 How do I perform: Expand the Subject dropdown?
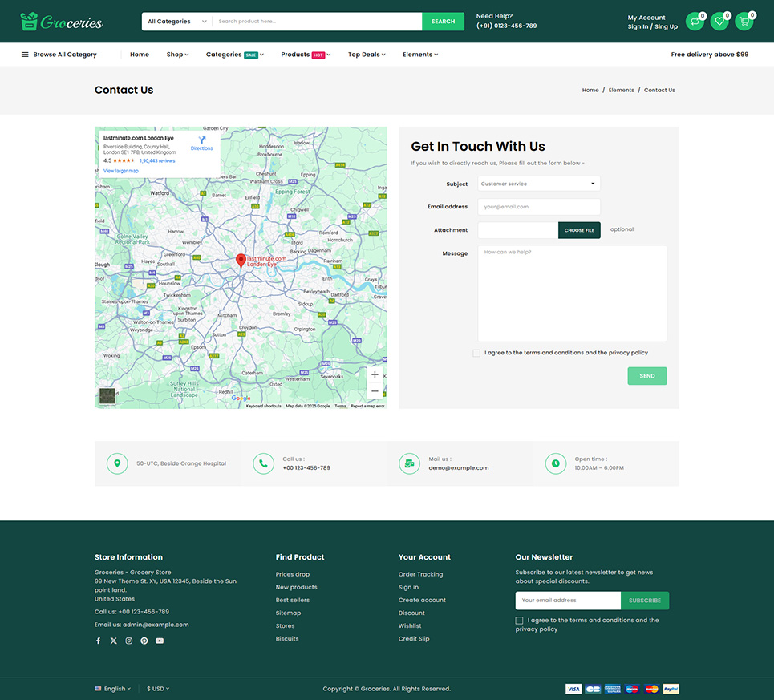pyautogui.click(x=538, y=184)
